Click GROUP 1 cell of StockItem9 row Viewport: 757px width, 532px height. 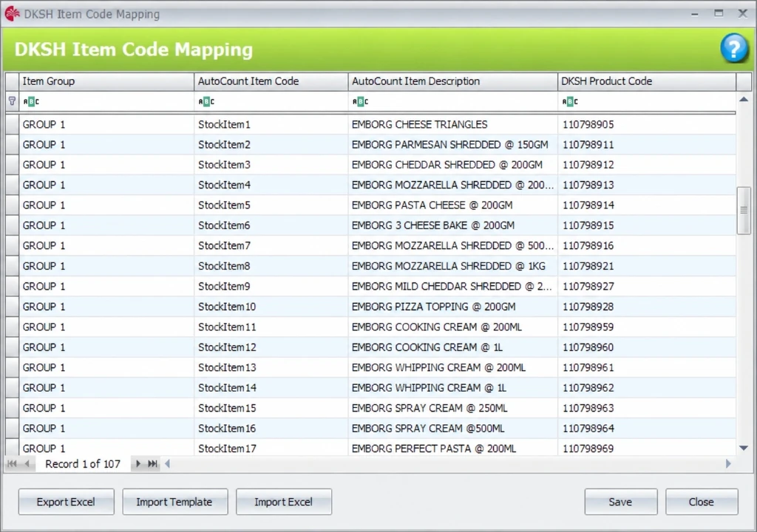coord(106,286)
